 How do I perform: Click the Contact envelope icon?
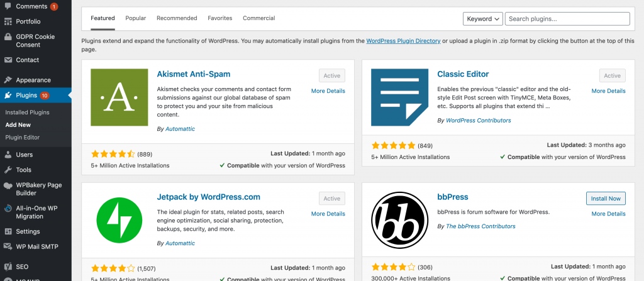point(8,60)
